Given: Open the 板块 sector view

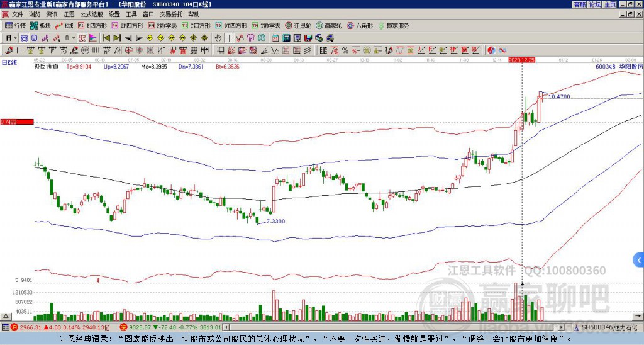Looking at the screenshot, I should pyautogui.click(x=41, y=26).
